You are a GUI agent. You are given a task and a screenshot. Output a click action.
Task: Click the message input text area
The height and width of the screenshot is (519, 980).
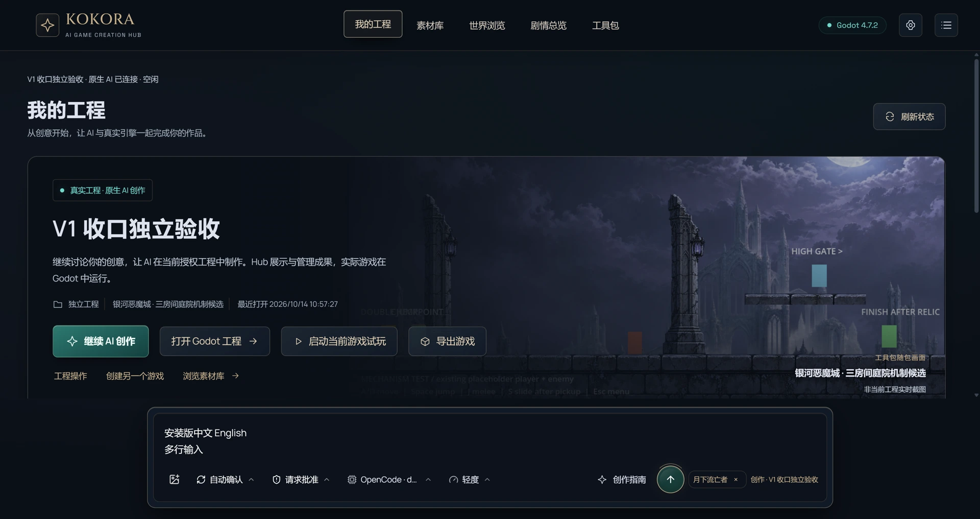[x=490, y=441]
